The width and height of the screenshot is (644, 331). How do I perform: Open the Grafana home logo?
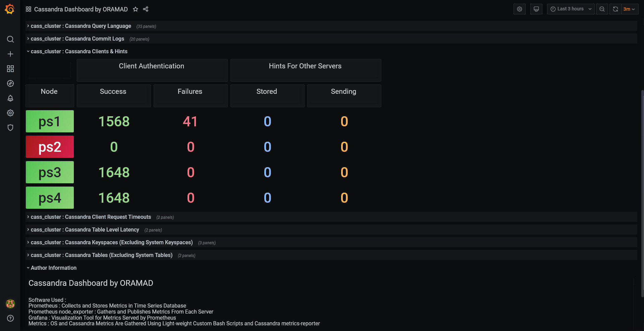click(10, 9)
